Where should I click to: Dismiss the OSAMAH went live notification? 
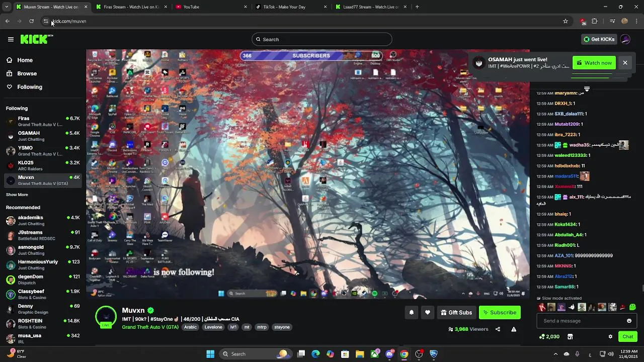tap(625, 63)
